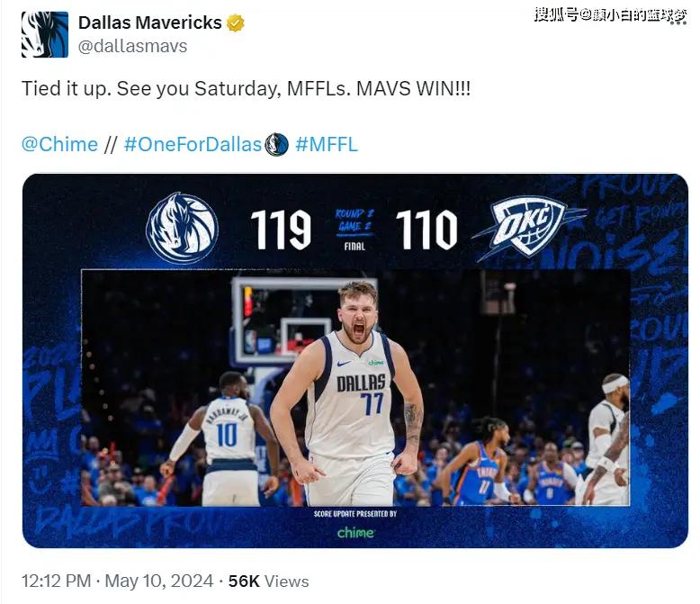Click the Round 2 Game 2 label

[354, 221]
